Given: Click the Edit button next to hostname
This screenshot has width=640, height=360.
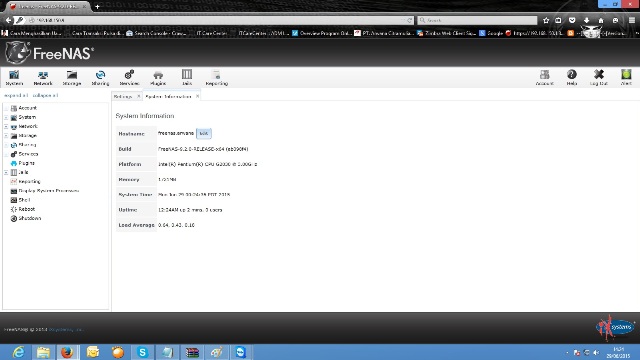Looking at the screenshot, I should 204,133.
